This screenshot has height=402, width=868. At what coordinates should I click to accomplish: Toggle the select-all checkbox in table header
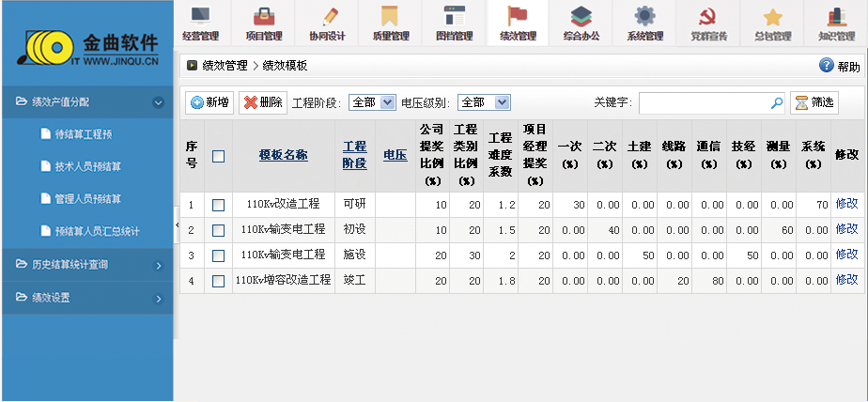click(218, 157)
